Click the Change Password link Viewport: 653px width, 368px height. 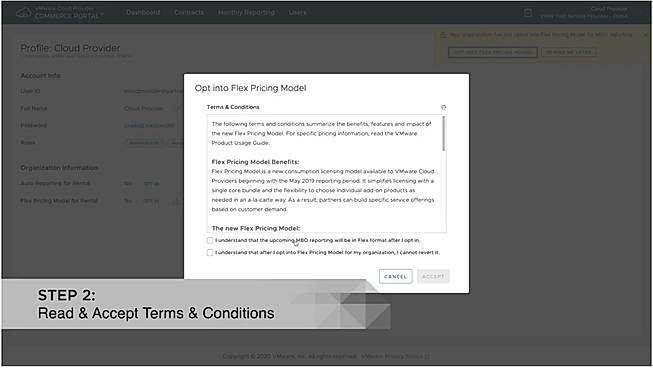[x=149, y=125]
